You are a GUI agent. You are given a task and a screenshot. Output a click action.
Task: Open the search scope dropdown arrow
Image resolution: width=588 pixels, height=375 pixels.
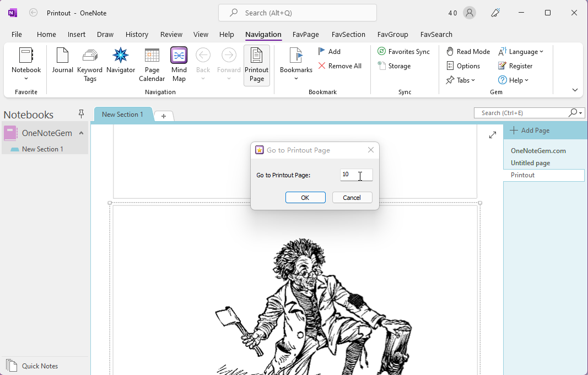[580, 113]
